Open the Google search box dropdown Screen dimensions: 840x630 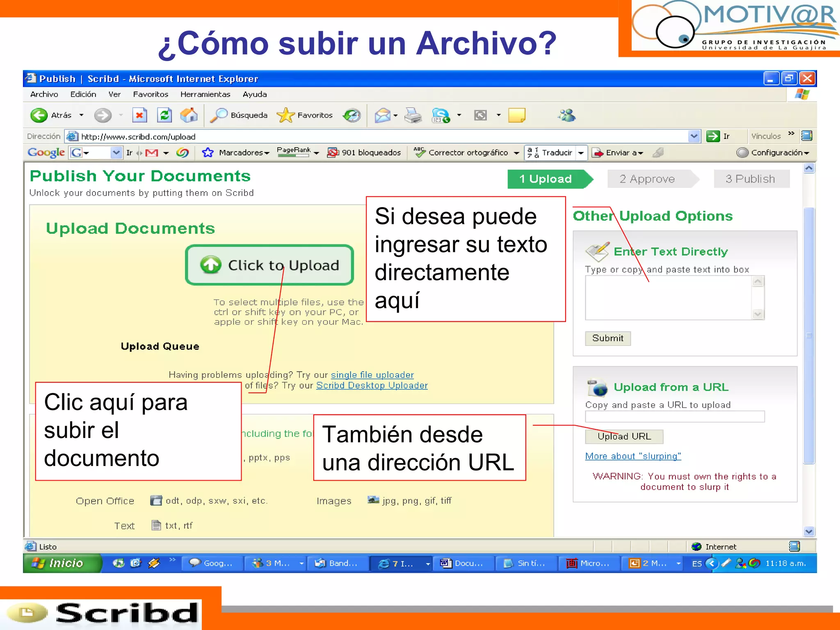[x=116, y=153]
